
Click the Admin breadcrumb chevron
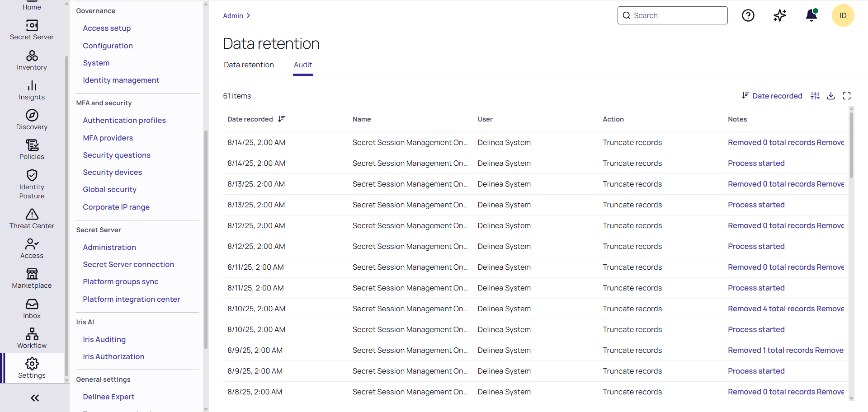tap(248, 16)
